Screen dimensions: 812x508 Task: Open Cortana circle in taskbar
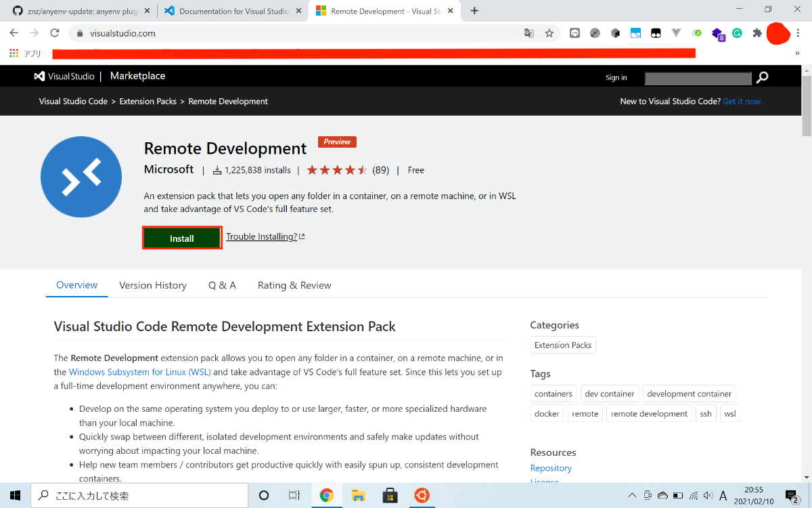(x=264, y=495)
